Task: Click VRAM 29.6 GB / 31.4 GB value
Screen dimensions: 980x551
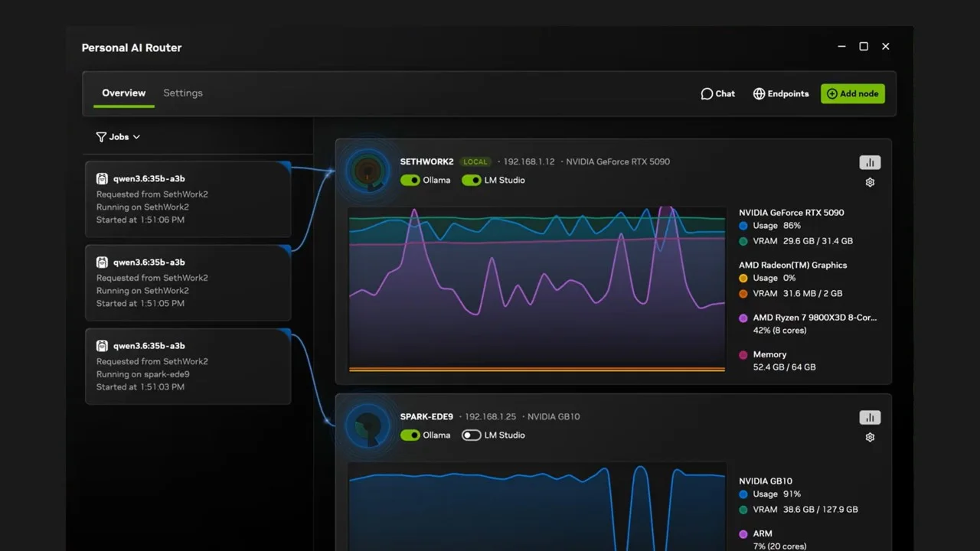Action: point(818,241)
